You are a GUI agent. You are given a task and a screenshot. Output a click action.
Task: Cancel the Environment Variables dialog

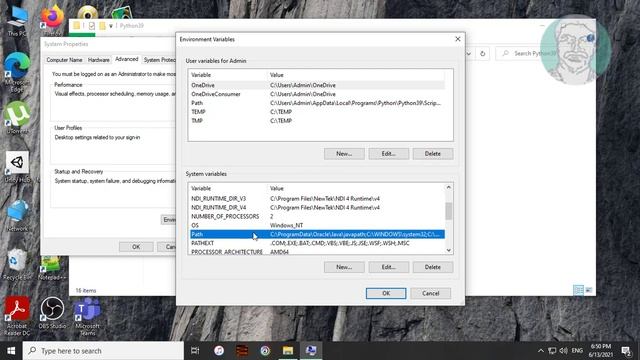pos(431,293)
